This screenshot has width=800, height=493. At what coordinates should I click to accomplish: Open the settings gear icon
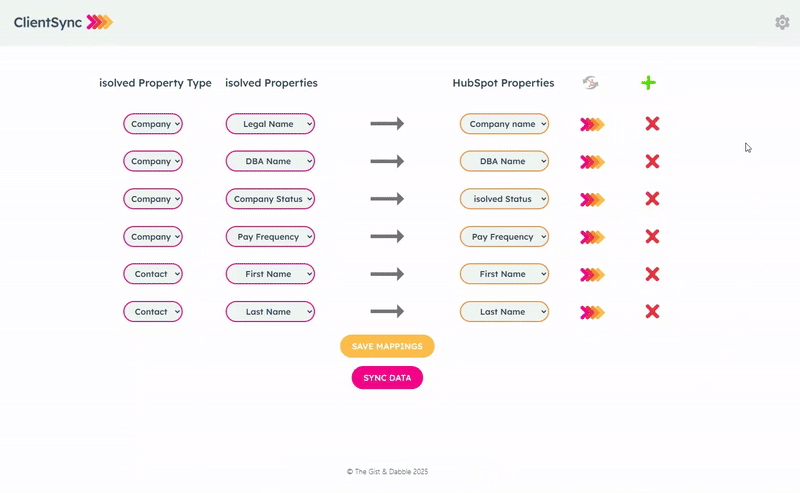(782, 22)
